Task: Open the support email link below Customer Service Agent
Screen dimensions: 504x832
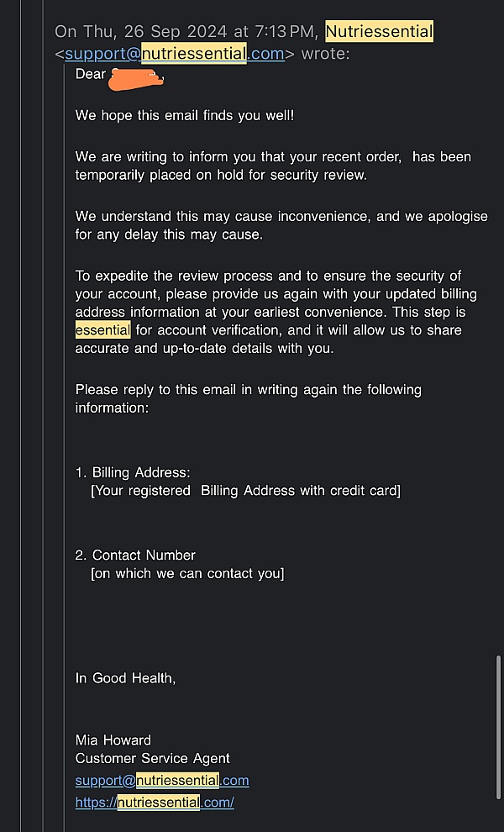Action: [x=161, y=781]
